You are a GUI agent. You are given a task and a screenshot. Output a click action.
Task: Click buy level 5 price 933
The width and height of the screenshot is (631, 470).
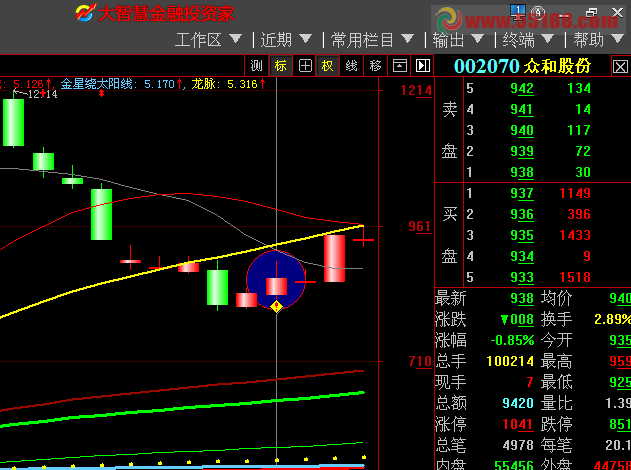click(522, 277)
